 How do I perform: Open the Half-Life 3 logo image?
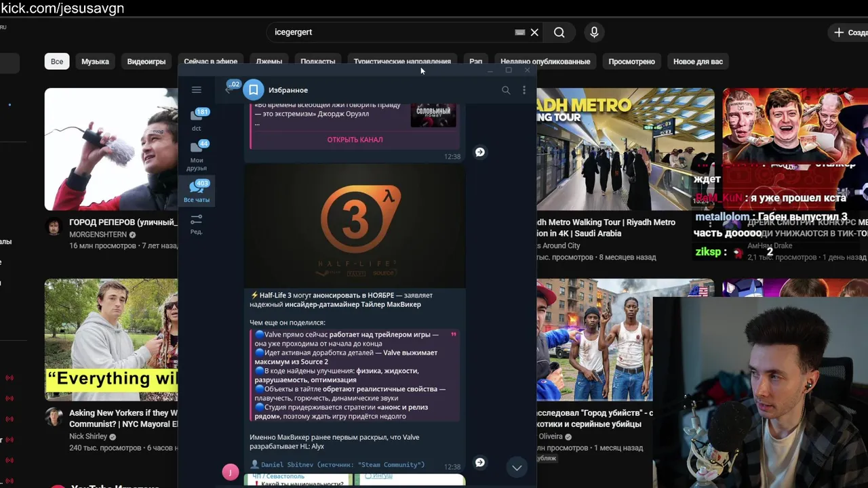click(x=355, y=226)
